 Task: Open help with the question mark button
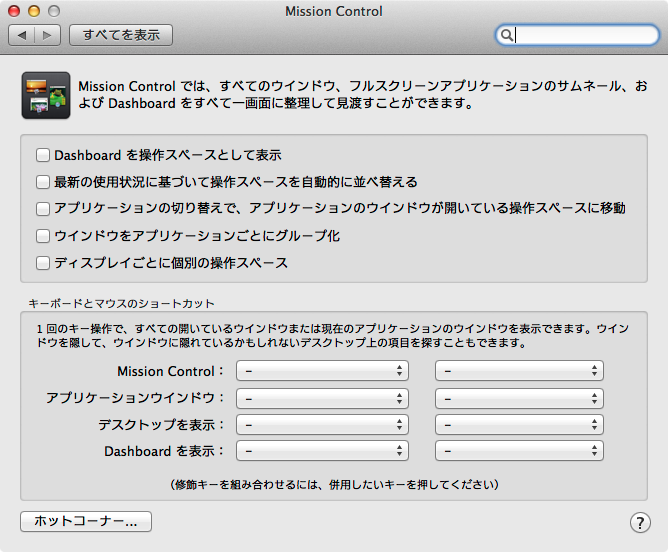point(640,522)
